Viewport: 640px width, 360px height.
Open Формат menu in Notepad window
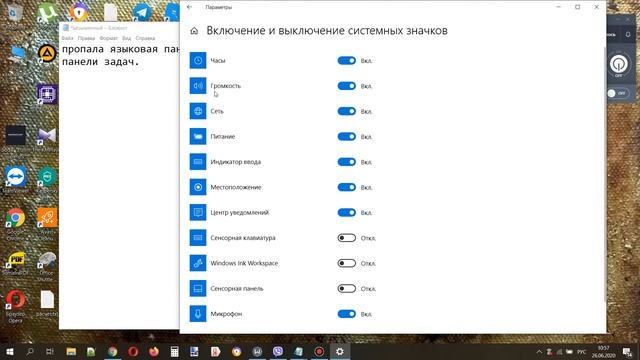109,38
